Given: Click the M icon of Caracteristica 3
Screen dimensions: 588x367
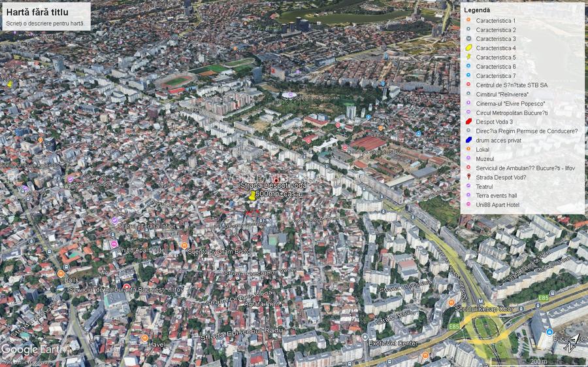Looking at the screenshot, I should click(468, 39).
